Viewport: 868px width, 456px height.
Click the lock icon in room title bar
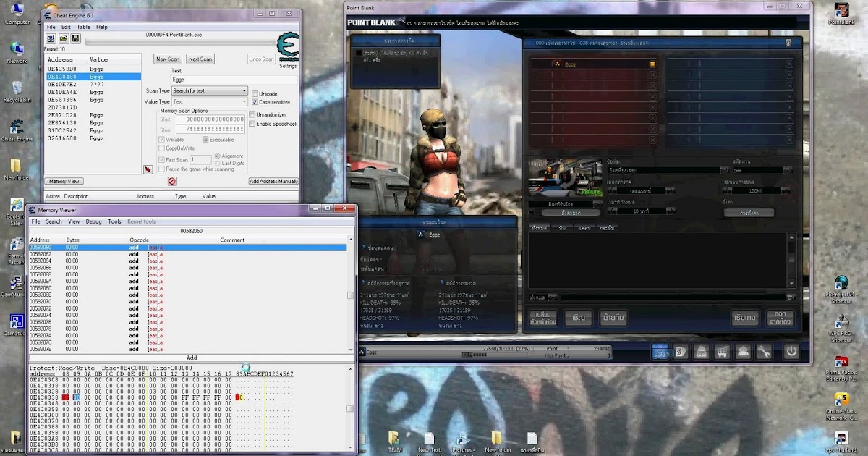point(788,43)
